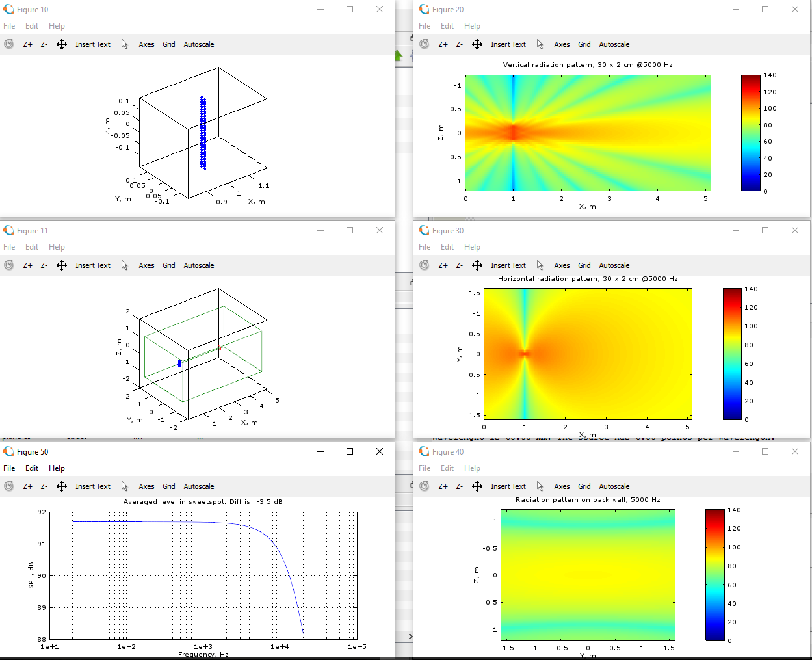Select pan cross-arrow tool in Figure 30
The image size is (812, 660).
(477, 265)
